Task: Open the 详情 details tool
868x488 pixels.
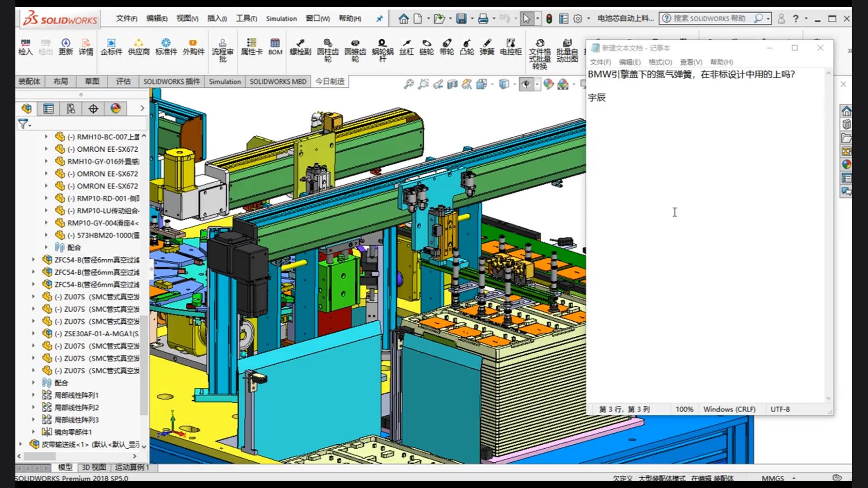Action: tap(86, 47)
